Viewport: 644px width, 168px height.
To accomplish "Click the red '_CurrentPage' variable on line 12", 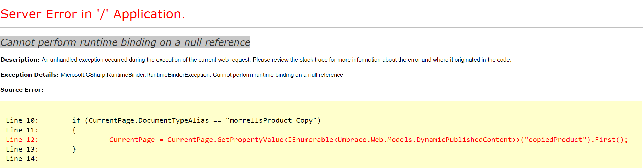I will 130,140.
